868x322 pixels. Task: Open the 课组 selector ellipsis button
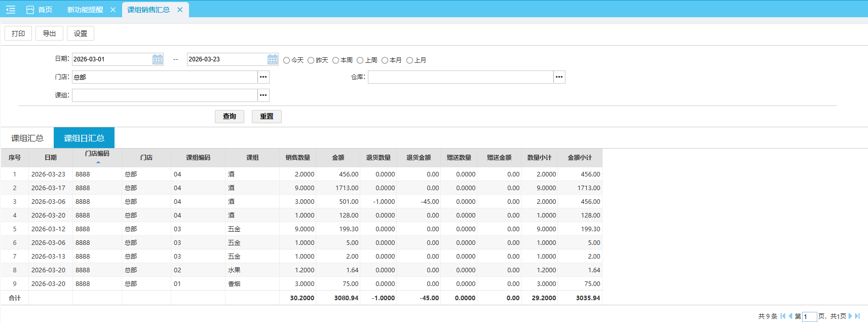coord(263,95)
